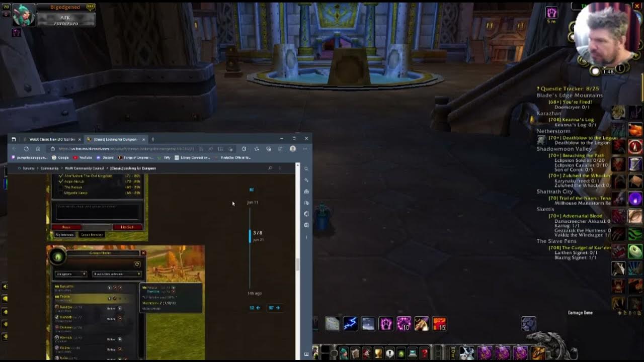Open the browser profile avatar
Image resolution: width=644 pixels, height=362 pixels.
pos(293,149)
